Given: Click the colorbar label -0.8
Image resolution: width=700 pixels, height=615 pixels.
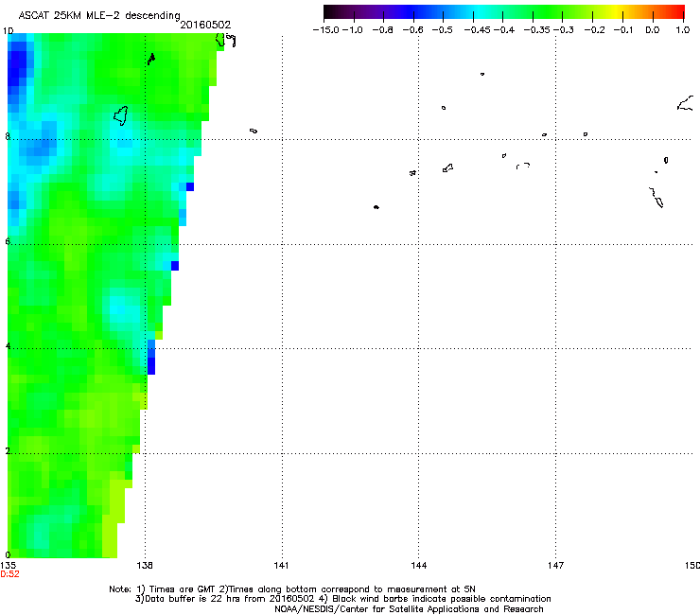Looking at the screenshot, I should click(x=382, y=30).
